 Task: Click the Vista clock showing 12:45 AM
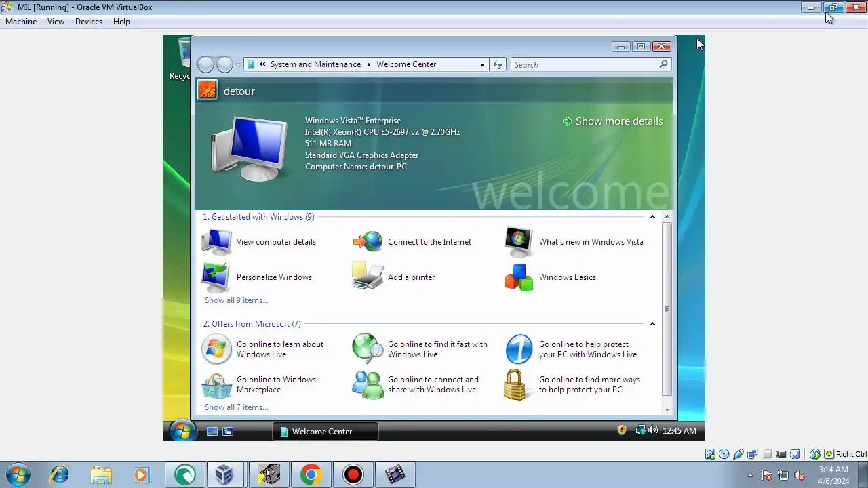point(679,431)
